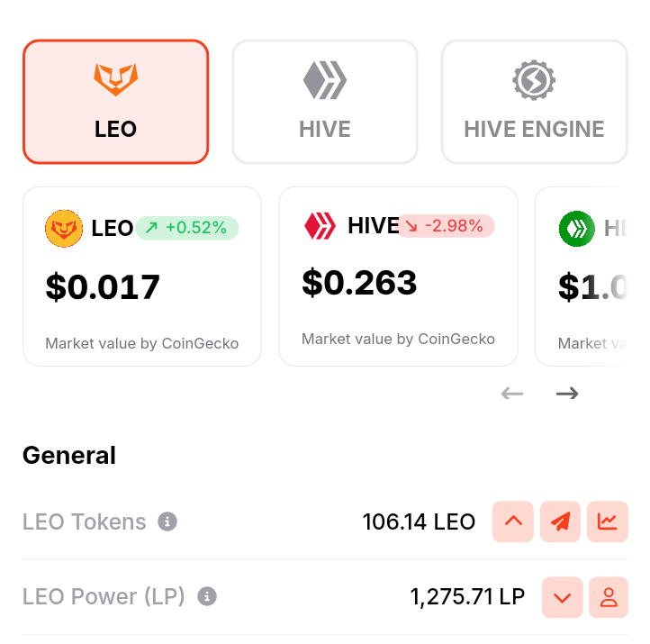Open the HIVE ENGINE tab

pyautogui.click(x=535, y=102)
